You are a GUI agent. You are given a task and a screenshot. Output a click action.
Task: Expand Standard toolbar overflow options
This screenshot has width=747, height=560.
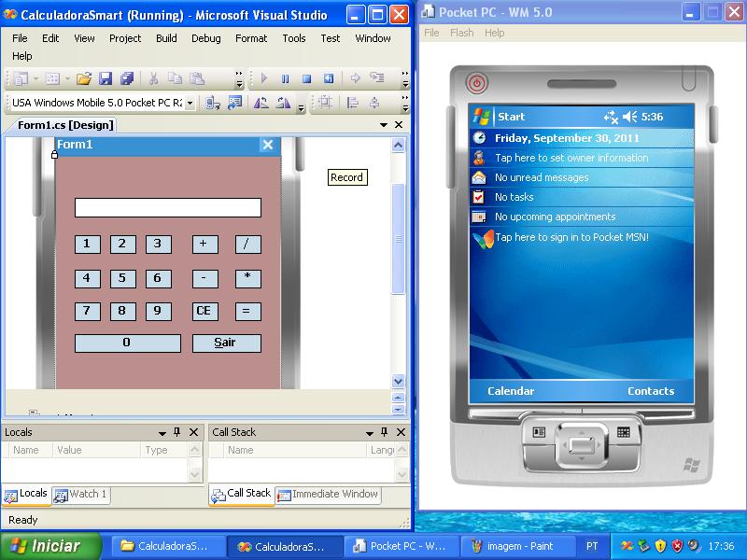point(239,79)
